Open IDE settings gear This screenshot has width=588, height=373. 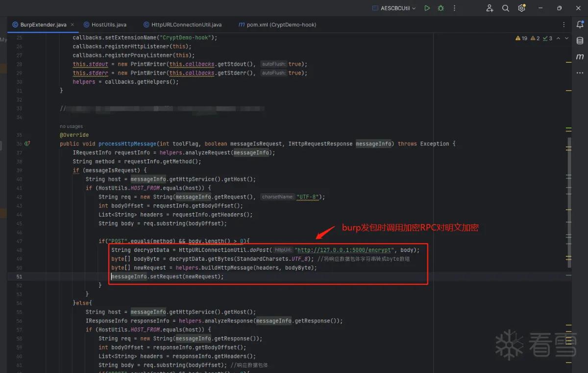(x=521, y=8)
